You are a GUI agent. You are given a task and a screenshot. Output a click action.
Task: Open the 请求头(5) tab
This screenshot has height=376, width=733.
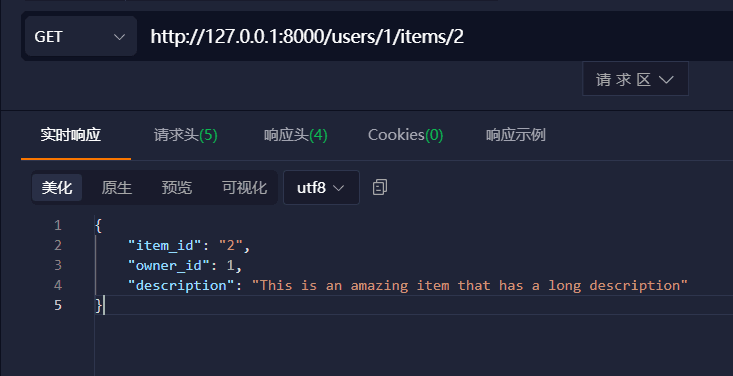click(186, 135)
